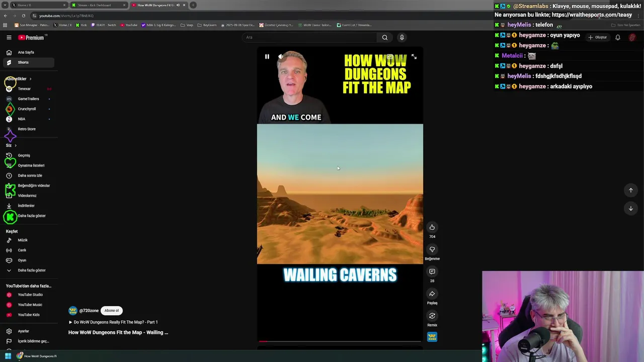Like the Short with thumbs up

tap(432, 227)
